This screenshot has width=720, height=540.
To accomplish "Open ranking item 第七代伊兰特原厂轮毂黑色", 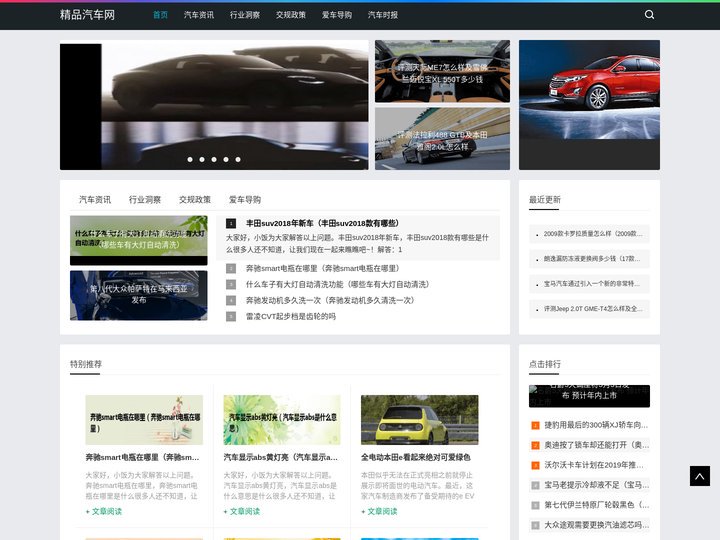I will pyautogui.click(x=597, y=505).
